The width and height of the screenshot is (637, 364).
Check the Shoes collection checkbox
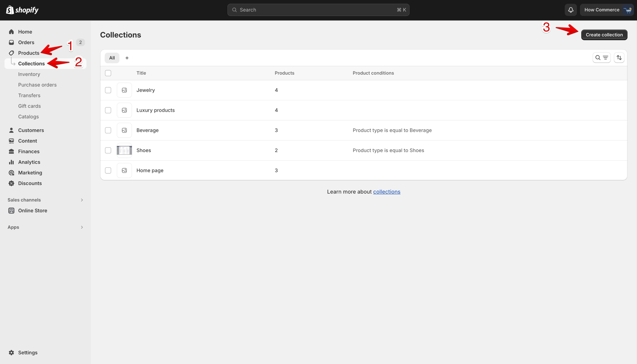point(108,150)
